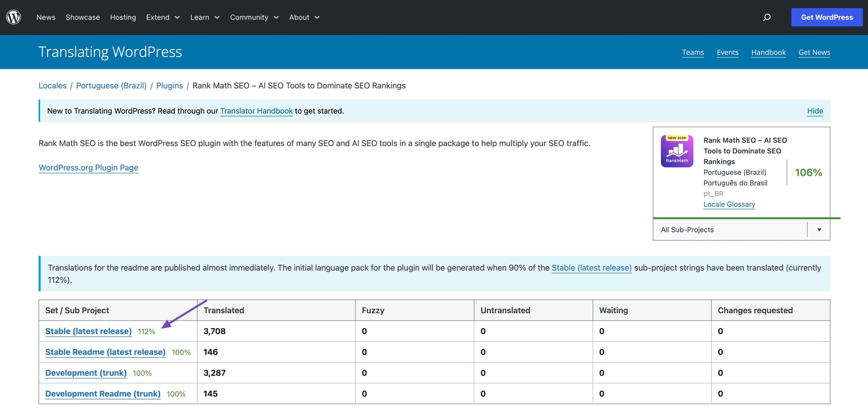This screenshot has width=868, height=409.
Task: Open the Teams header link
Action: click(693, 52)
